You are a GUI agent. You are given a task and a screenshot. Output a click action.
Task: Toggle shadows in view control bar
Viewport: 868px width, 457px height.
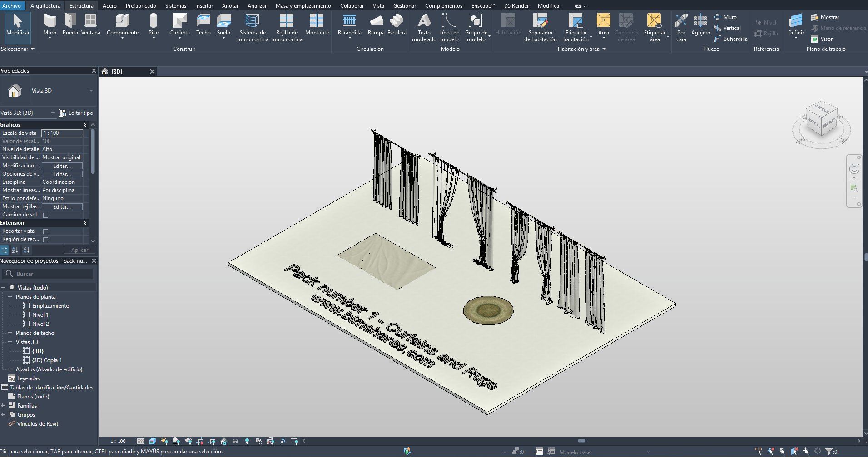pos(176,441)
